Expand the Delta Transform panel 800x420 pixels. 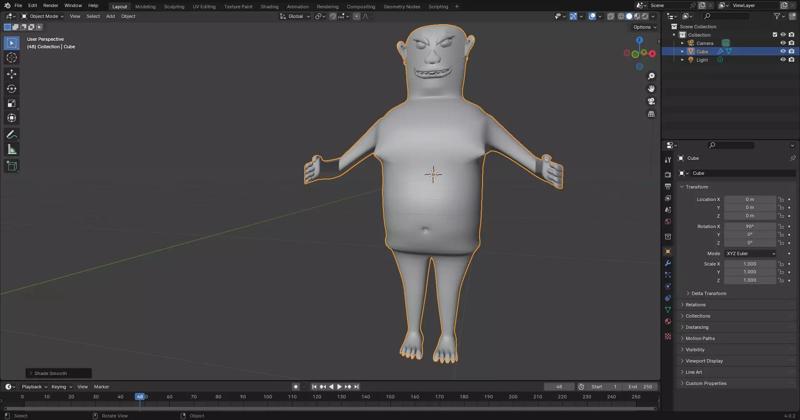(x=708, y=293)
